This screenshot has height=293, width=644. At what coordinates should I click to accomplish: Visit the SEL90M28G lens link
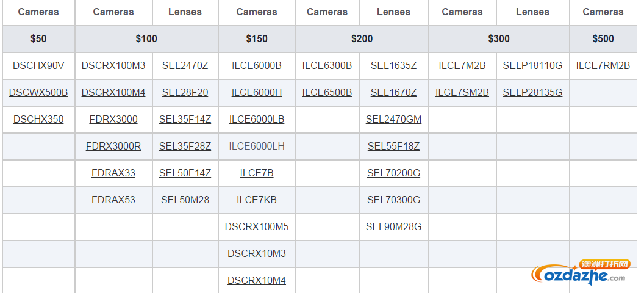tap(393, 227)
